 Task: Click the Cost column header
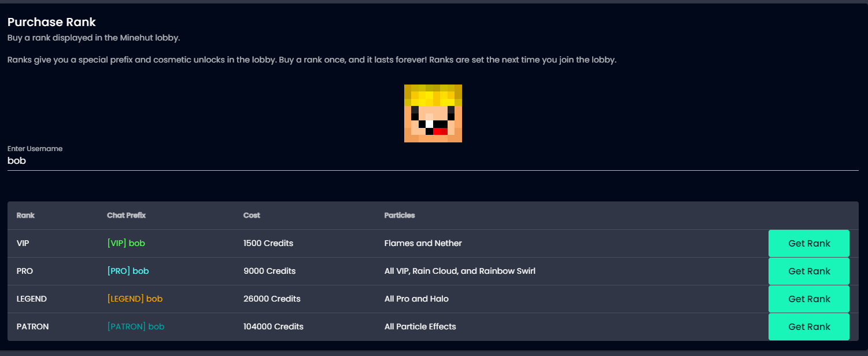(252, 215)
